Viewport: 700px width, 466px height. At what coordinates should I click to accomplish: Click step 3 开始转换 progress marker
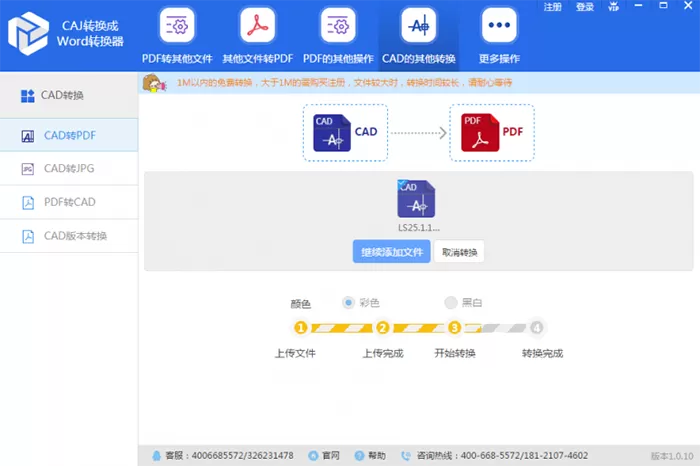point(454,328)
